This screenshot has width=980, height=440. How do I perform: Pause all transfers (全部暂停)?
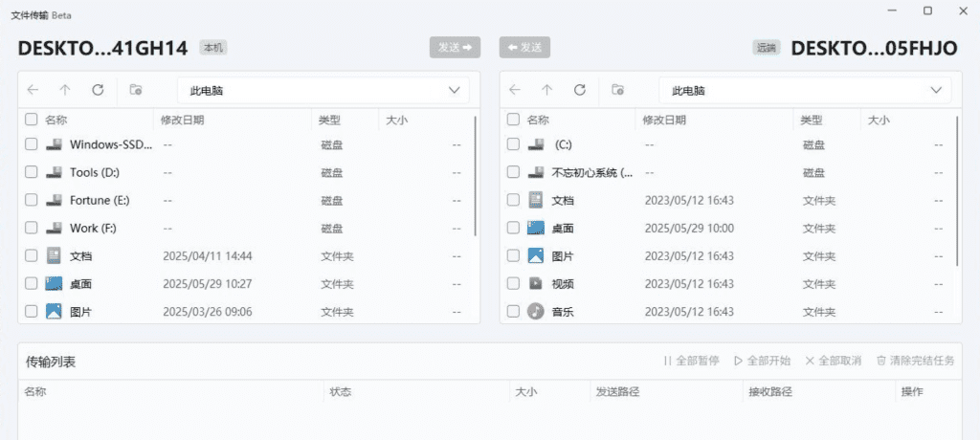[x=691, y=361]
